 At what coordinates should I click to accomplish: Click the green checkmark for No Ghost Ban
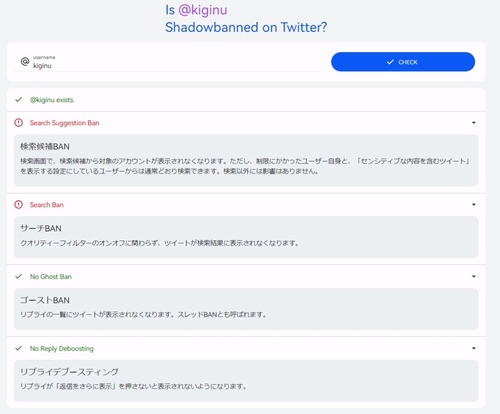[19, 276]
